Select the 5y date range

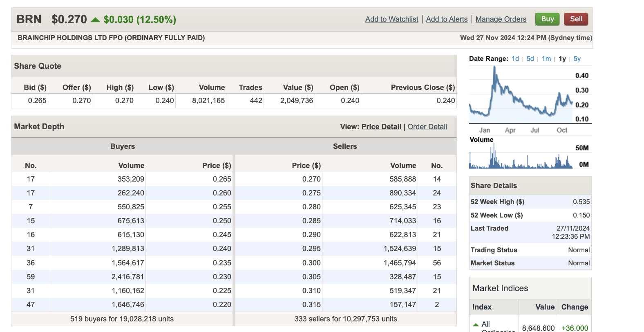[577, 58]
